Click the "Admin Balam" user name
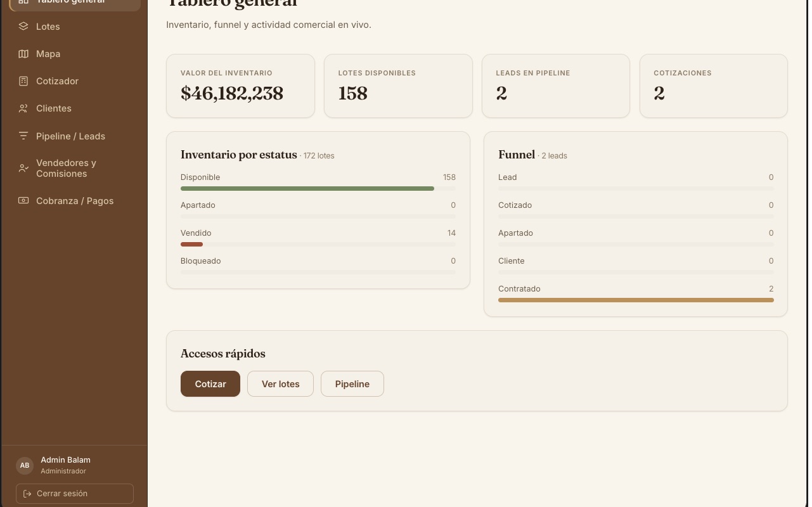 [x=66, y=460]
